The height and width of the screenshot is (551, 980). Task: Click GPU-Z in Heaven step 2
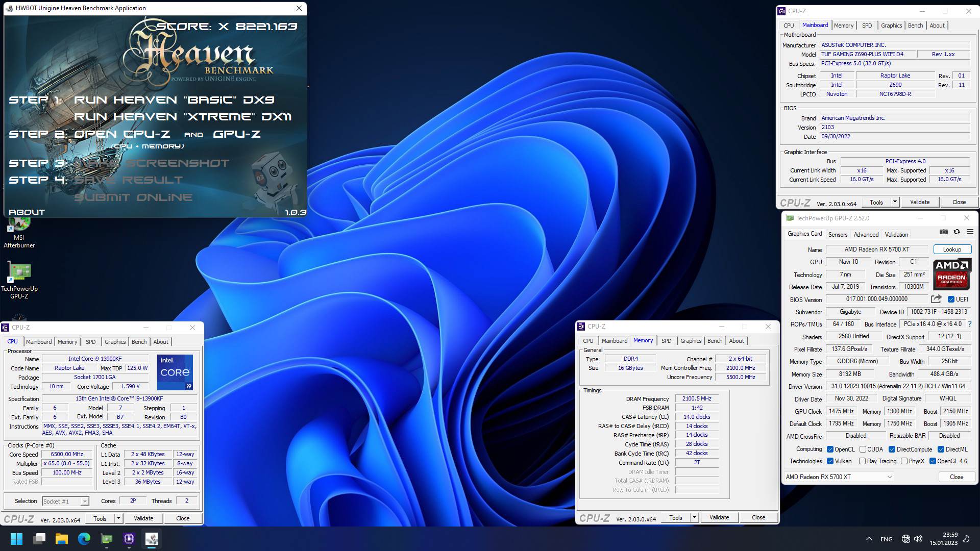tap(236, 134)
